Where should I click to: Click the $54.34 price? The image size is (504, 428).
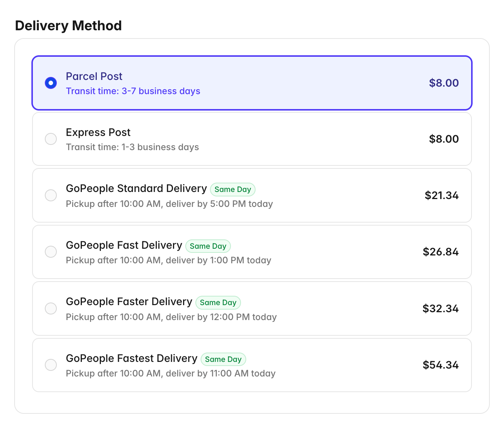pyautogui.click(x=441, y=365)
